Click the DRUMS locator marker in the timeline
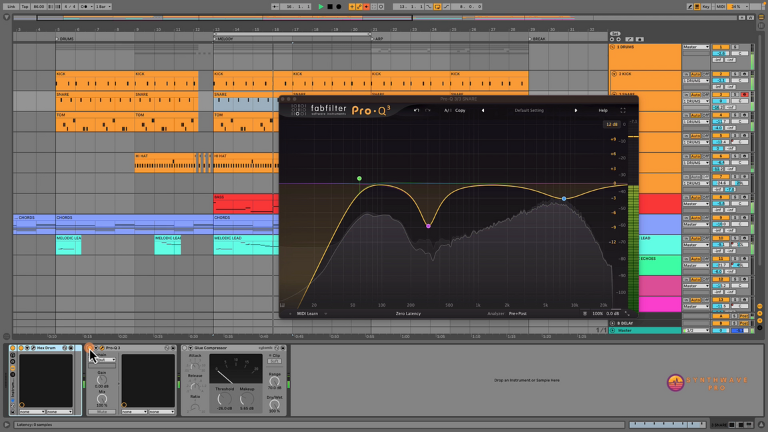The width and height of the screenshot is (768, 432). pos(65,39)
